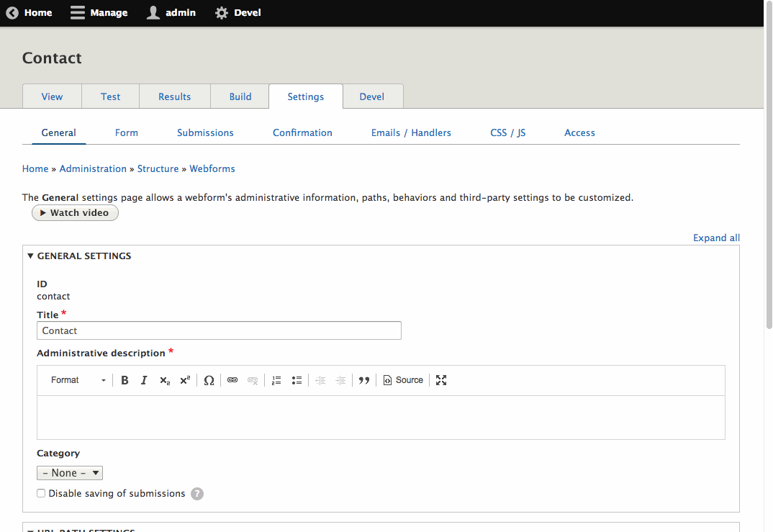Image resolution: width=773 pixels, height=532 pixels.
Task: Switch to the Submissions sub-tab
Action: point(205,132)
